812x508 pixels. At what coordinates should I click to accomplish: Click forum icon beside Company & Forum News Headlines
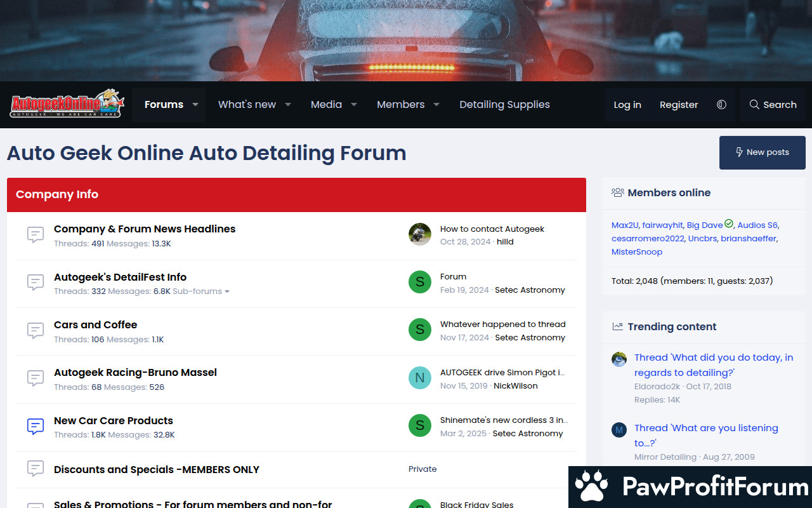tap(36, 234)
